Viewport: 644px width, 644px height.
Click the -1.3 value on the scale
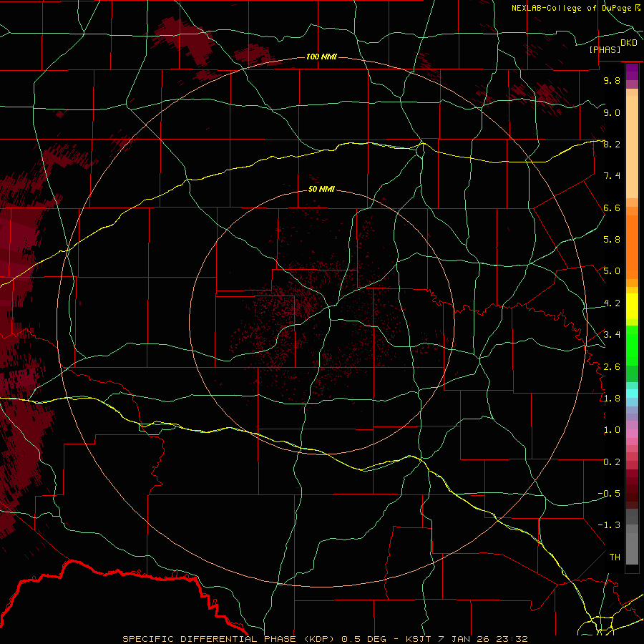coord(609,525)
